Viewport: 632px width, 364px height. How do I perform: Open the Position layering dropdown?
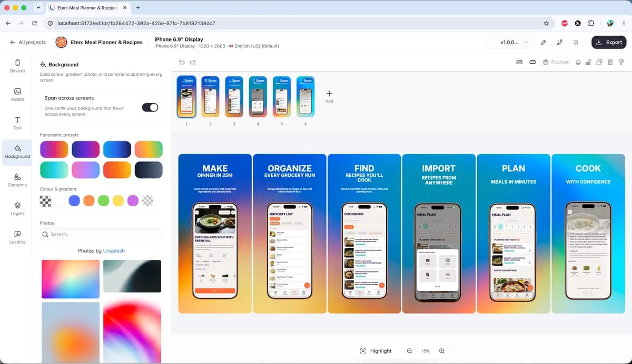(556, 62)
